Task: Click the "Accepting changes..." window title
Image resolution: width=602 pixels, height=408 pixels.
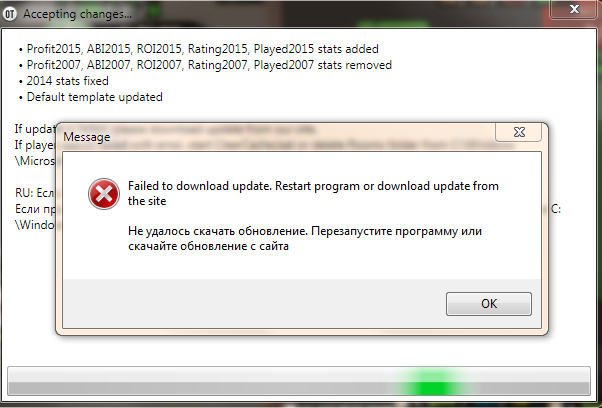Action: pos(77,14)
